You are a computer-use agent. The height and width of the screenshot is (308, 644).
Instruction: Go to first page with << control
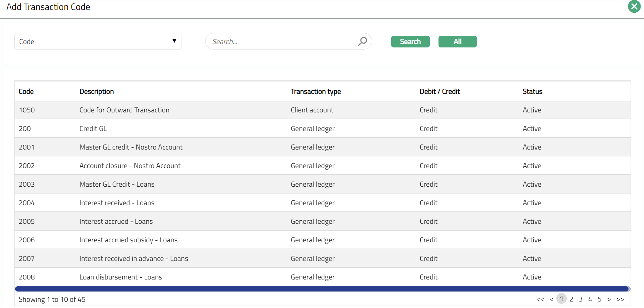[540, 299]
